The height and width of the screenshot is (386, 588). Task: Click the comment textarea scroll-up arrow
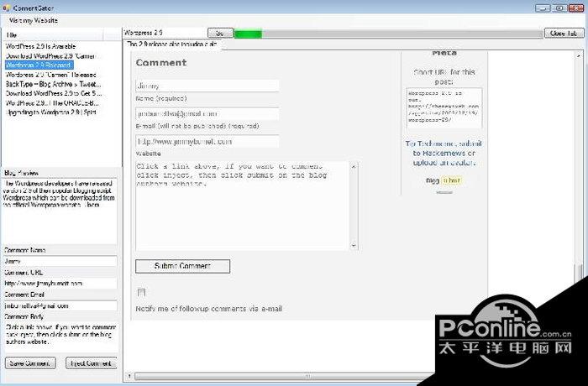point(354,166)
